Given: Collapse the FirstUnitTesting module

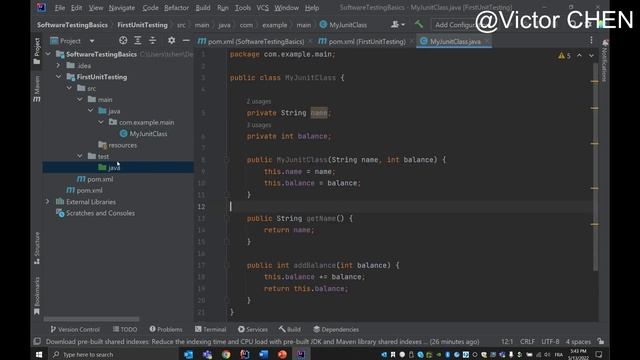Looking at the screenshot, I should click(x=58, y=77).
